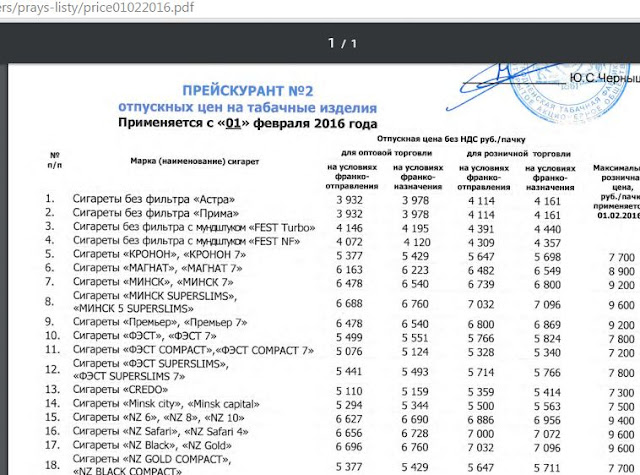The width and height of the screenshot is (640, 475).
Task: Click the text «ФЭСТ SUPERSLIMS 7»
Action: click(129, 376)
